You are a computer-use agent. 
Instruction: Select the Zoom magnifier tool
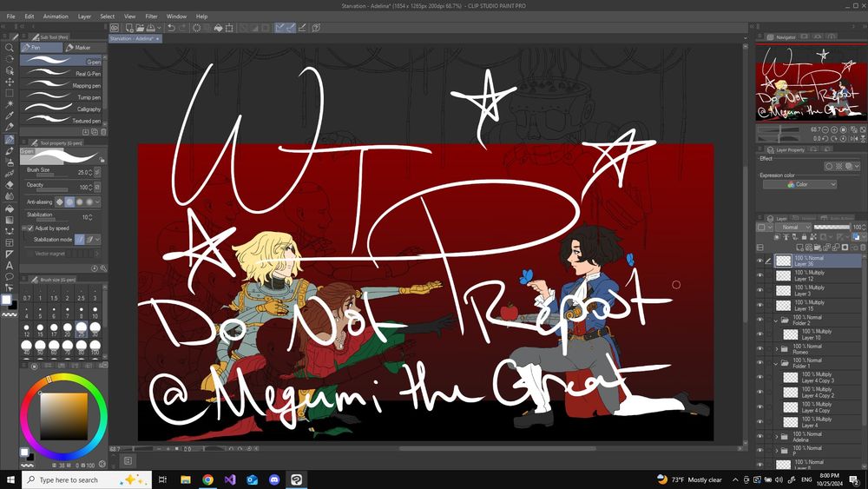coord(10,48)
